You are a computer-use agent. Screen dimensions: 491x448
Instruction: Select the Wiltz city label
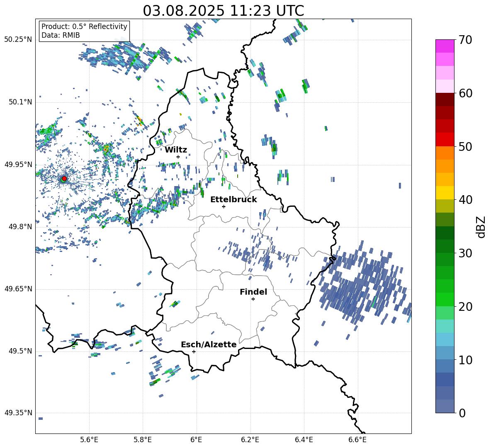point(176,150)
